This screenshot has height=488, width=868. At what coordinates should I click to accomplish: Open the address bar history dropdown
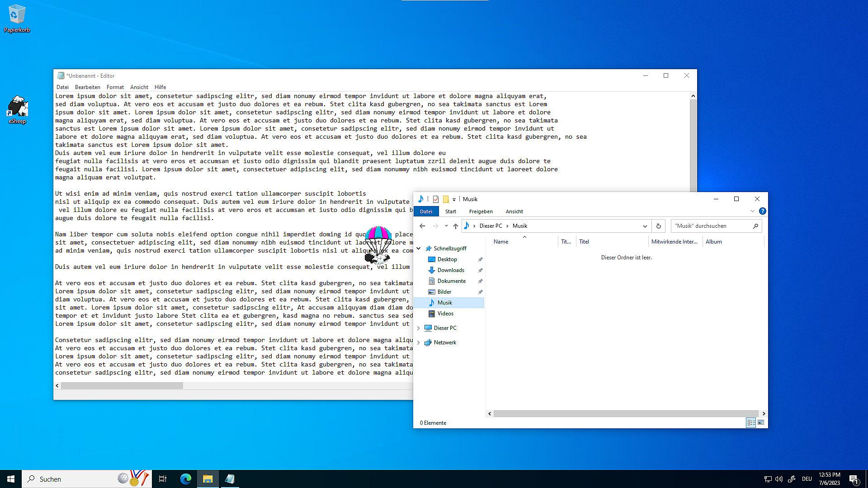645,226
